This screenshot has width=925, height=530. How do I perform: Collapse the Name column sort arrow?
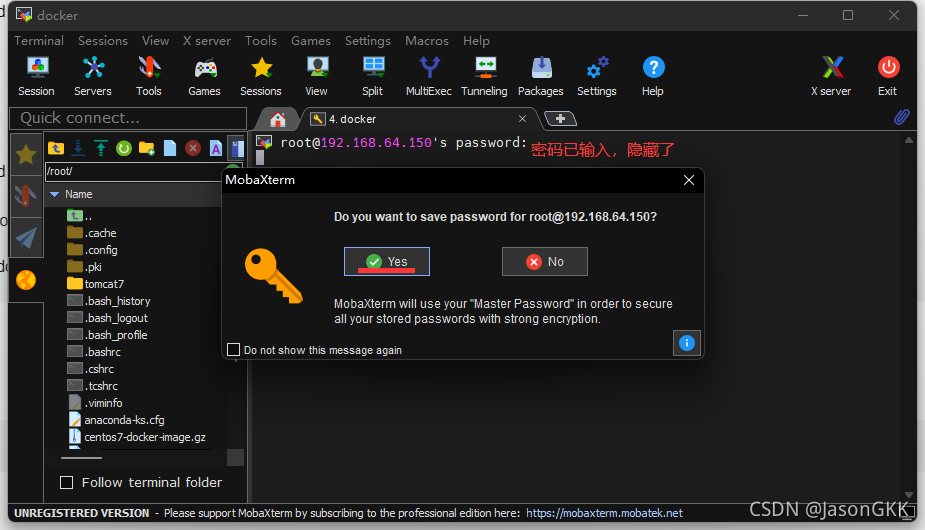[54, 194]
